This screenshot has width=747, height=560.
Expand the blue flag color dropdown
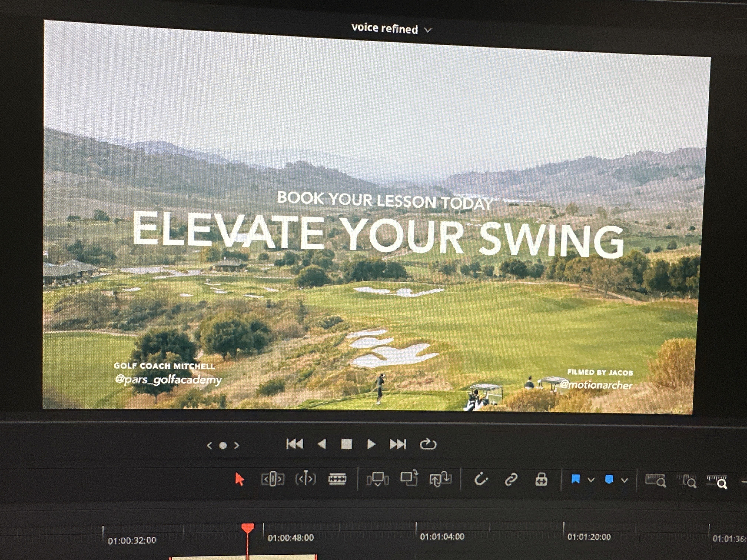591,480
